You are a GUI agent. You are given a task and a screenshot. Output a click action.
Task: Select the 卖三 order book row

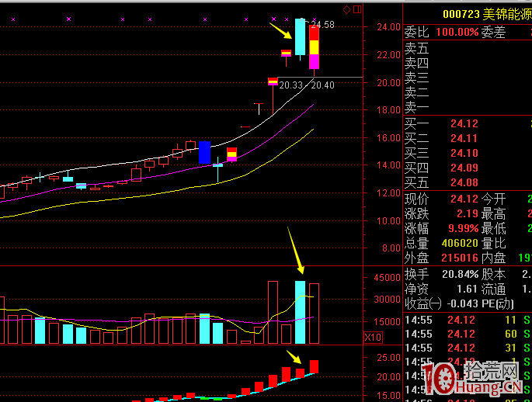click(x=468, y=78)
